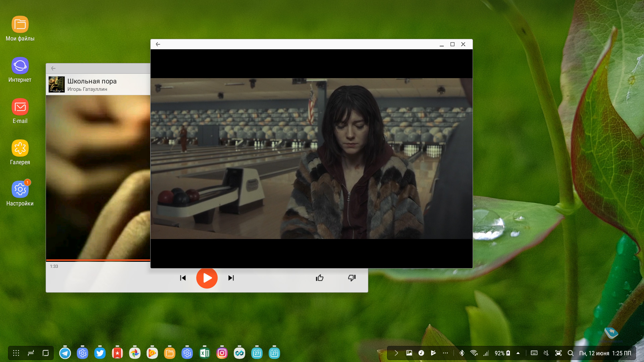Dislike the track with thumbs-down icon
Viewport: 644px width, 362px height.
352,278
